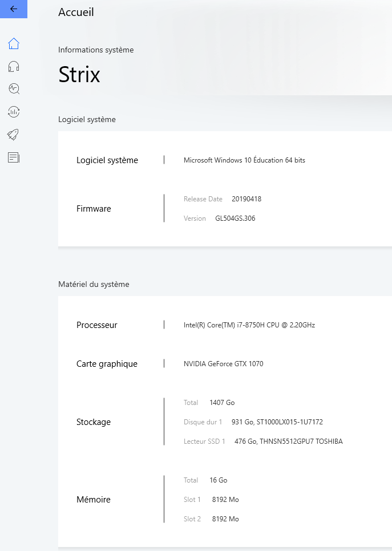
Task: Click firmware release date 20190418
Action: [x=246, y=199]
